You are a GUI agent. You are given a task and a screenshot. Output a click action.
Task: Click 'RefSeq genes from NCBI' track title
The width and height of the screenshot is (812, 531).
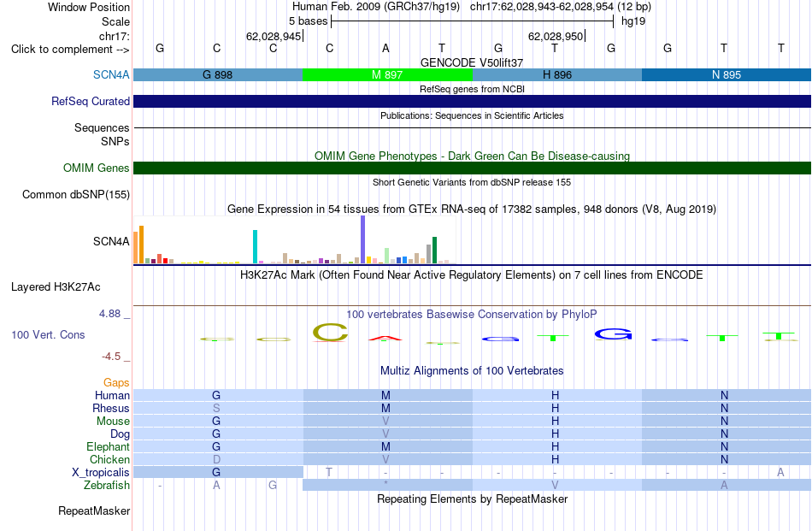coord(473,89)
